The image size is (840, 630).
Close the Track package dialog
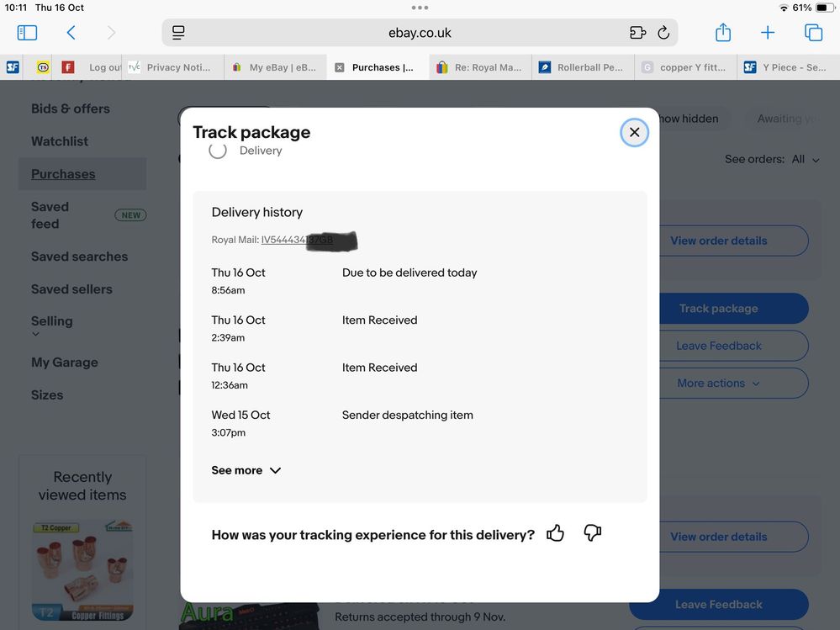pos(634,132)
